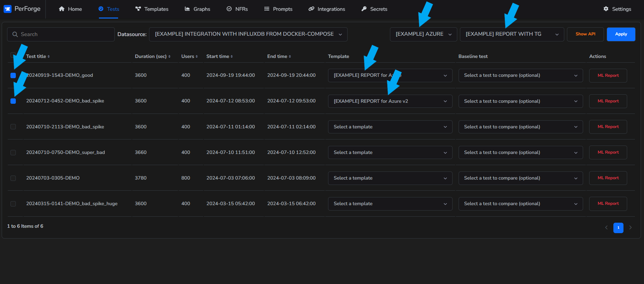Sort by Start time column arrows
Screen dimensions: 644x284
click(231, 57)
